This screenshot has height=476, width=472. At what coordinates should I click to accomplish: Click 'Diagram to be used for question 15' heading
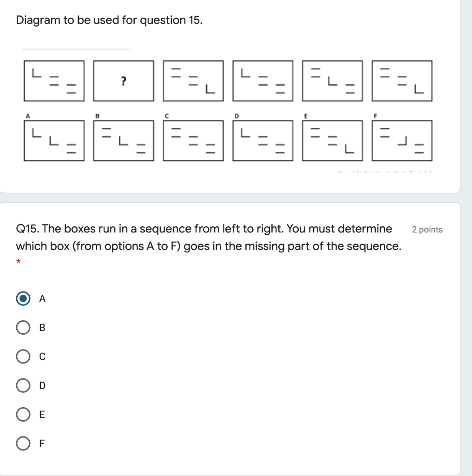coord(109,20)
